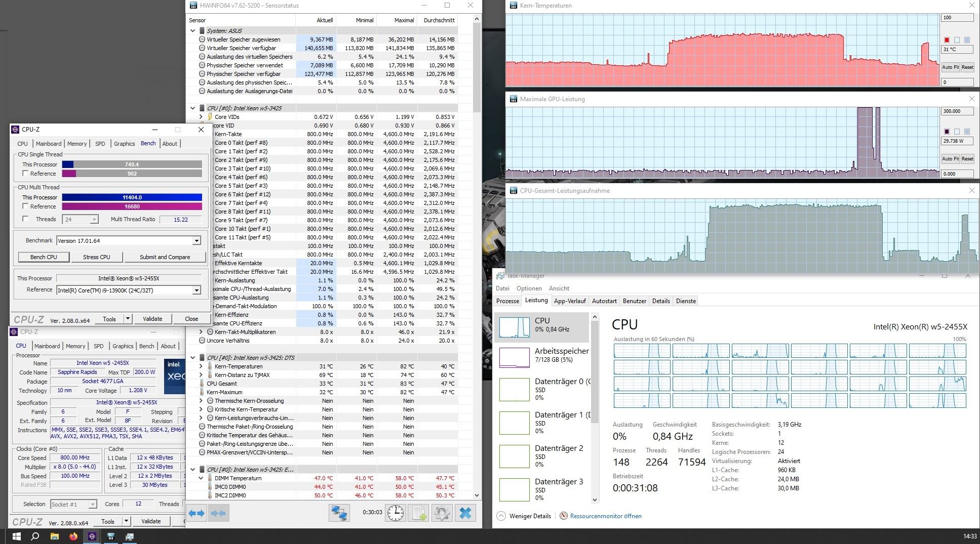The image size is (980, 544).
Task: Pick red color swatch in Kern-Temperaturen graph
Action: click(x=947, y=40)
